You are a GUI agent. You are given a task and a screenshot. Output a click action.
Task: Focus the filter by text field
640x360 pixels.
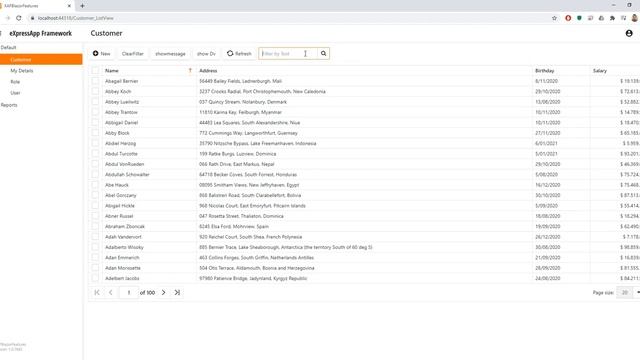288,53
